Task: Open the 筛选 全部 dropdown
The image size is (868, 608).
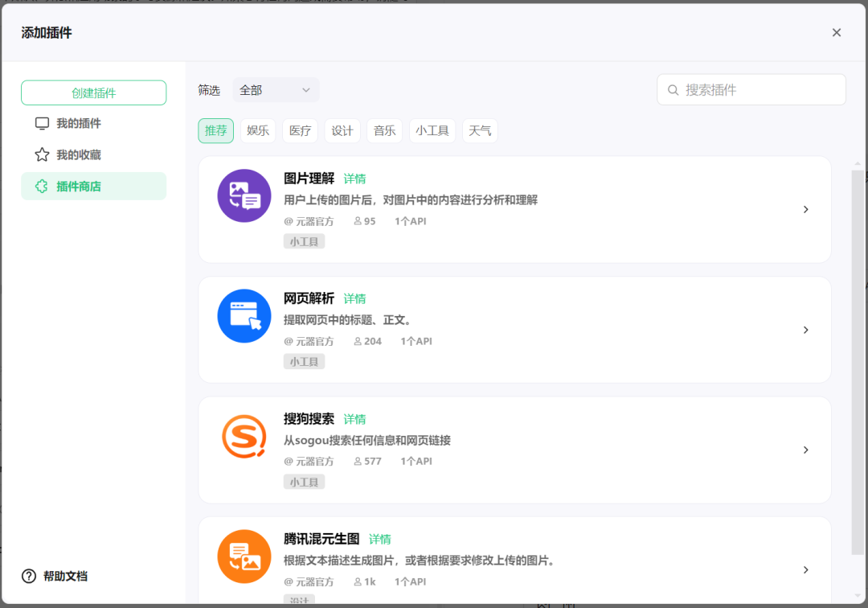Action: click(x=276, y=90)
